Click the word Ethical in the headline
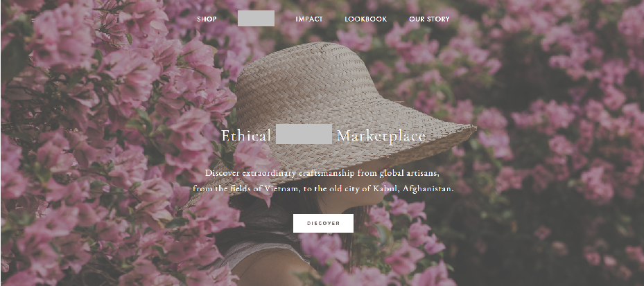Viewport: 644px width, 286px height. point(246,136)
